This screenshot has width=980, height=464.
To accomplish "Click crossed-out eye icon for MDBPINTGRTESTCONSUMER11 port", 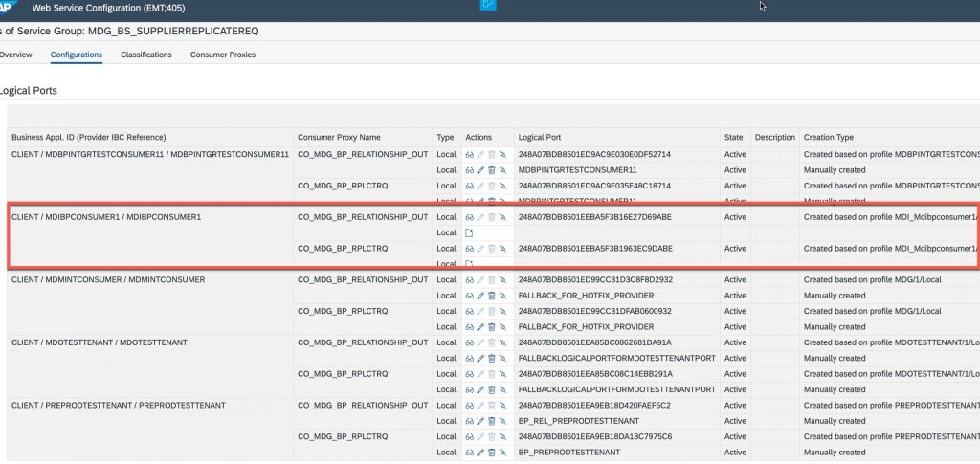I will coord(502,170).
